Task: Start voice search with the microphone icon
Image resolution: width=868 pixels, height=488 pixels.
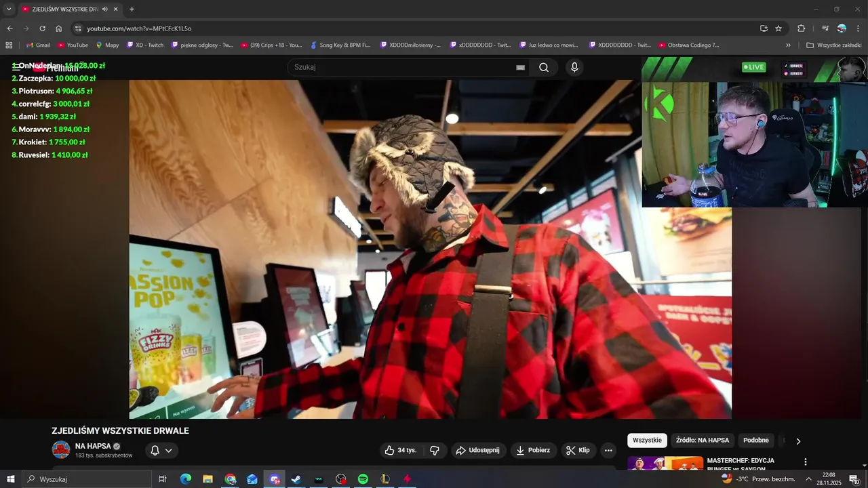Action: tap(574, 67)
